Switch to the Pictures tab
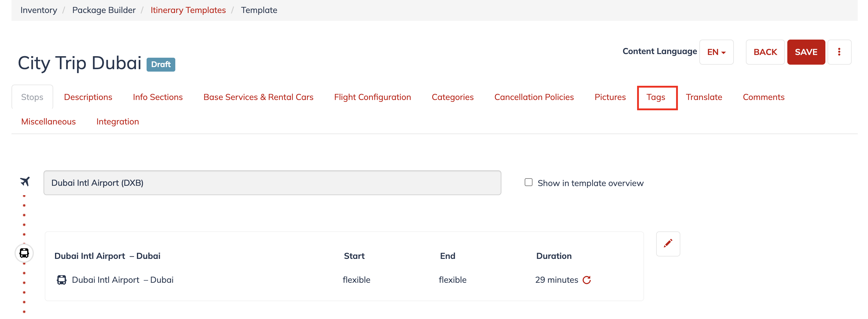The height and width of the screenshot is (319, 868). click(610, 97)
